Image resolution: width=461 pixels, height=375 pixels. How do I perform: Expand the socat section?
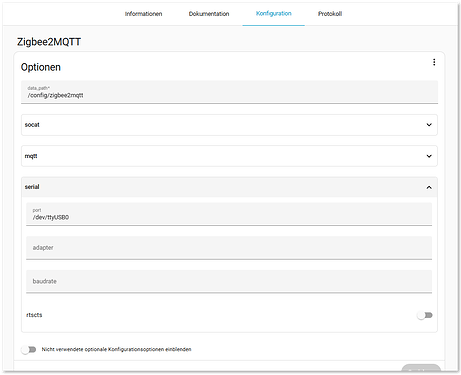(x=229, y=125)
